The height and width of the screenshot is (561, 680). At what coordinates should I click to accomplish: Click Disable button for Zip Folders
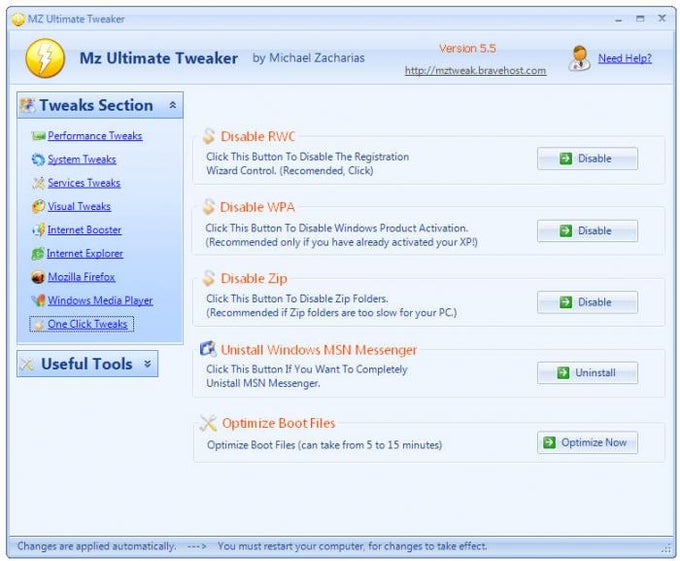click(x=587, y=302)
